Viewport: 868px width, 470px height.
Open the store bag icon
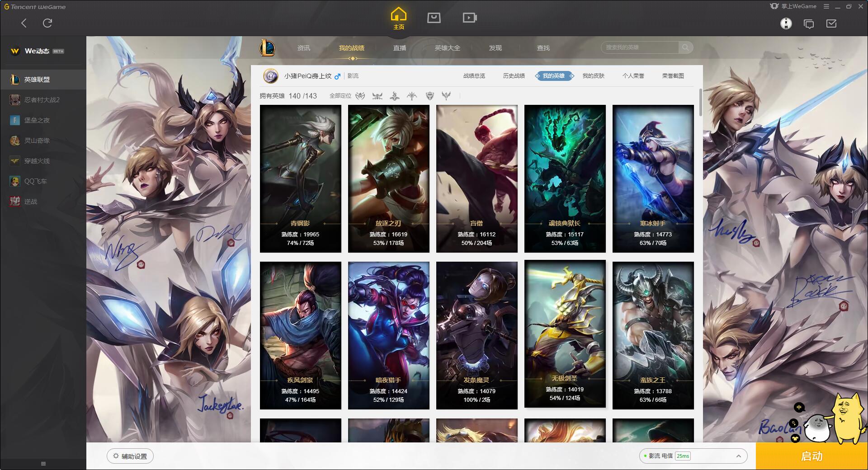click(434, 18)
